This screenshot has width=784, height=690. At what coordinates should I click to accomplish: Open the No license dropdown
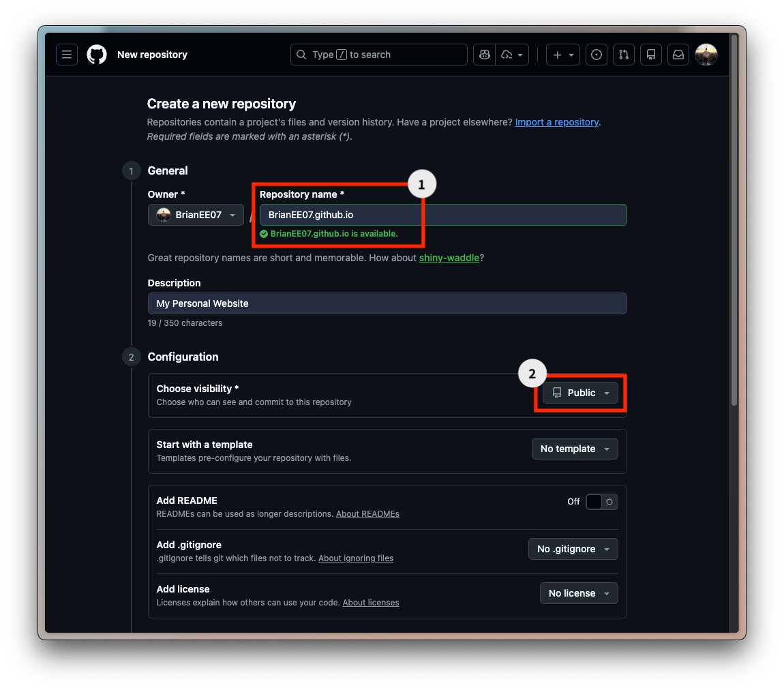pyautogui.click(x=579, y=593)
